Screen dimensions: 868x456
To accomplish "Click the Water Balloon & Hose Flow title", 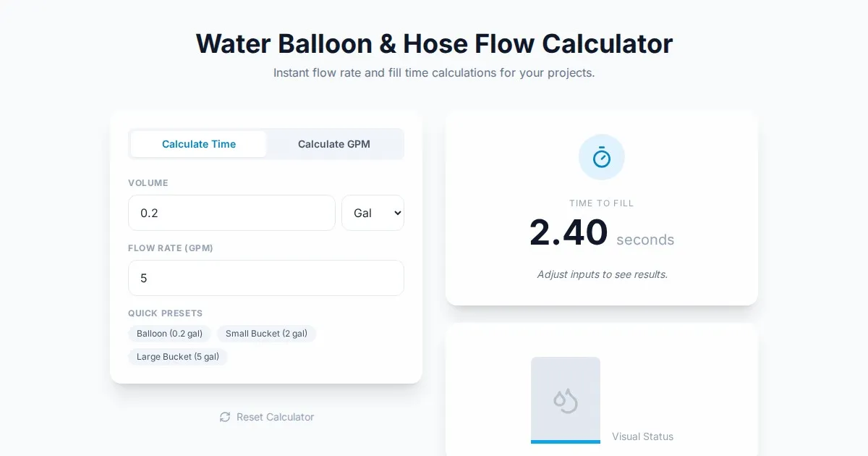I will (x=434, y=43).
